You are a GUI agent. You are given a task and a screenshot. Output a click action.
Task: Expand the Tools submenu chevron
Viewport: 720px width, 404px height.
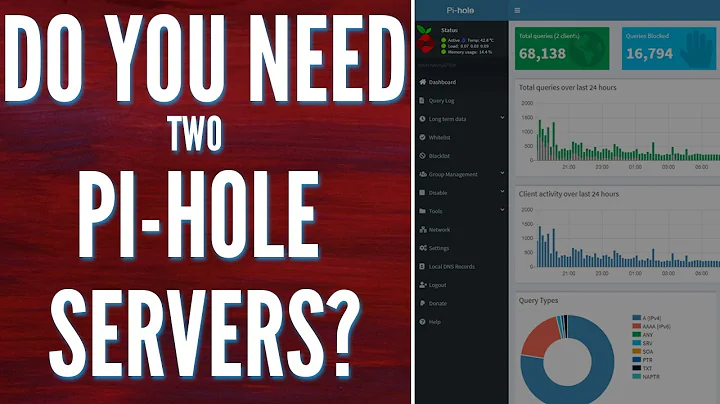(502, 210)
